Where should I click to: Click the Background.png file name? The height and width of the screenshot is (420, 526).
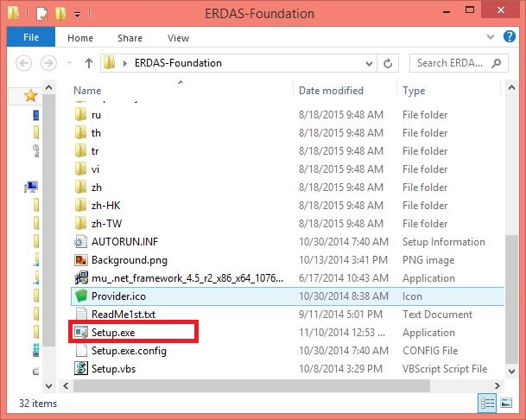pos(130,260)
